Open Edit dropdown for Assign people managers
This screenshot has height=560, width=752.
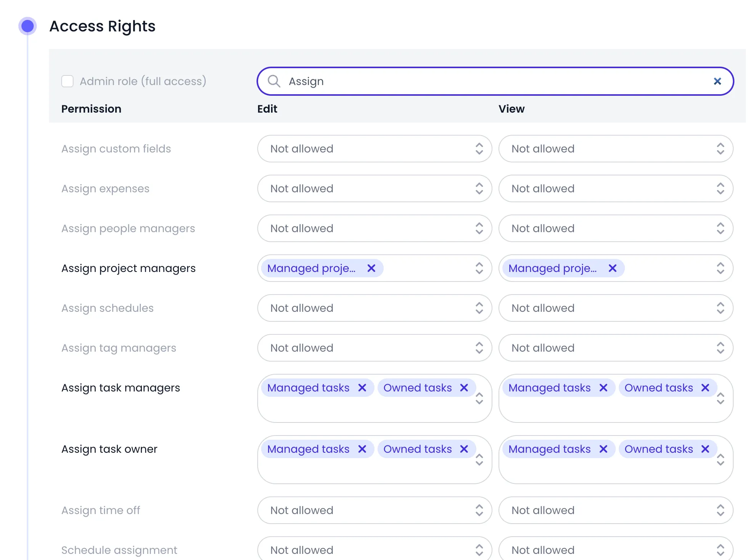click(374, 228)
